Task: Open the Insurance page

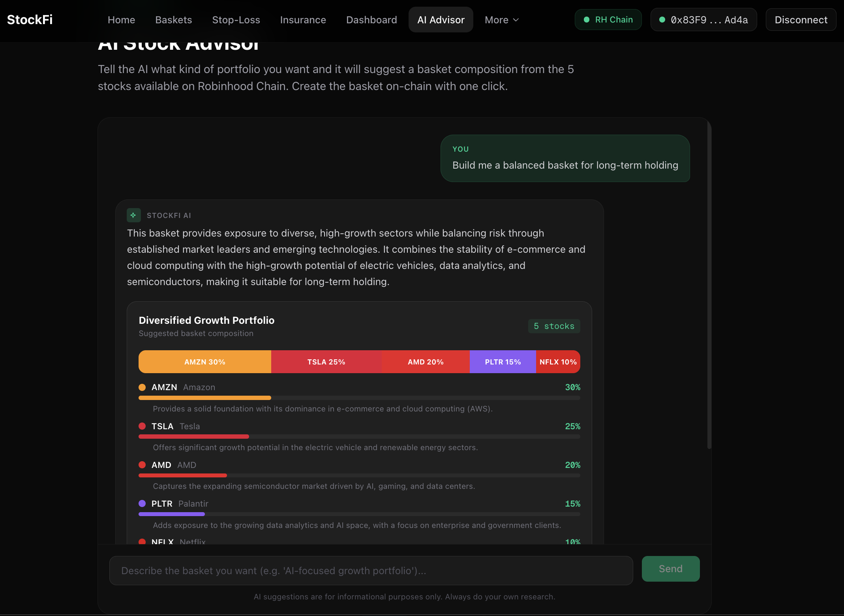Action: tap(303, 20)
